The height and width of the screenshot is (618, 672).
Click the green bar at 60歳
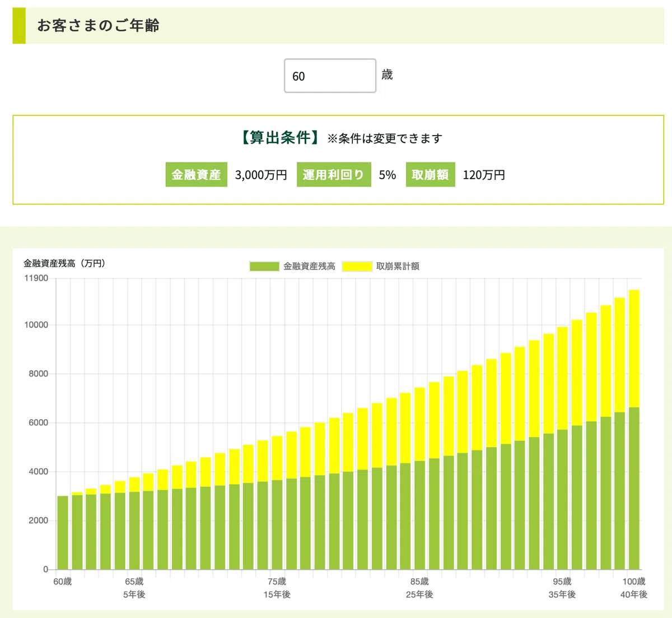click(63, 533)
